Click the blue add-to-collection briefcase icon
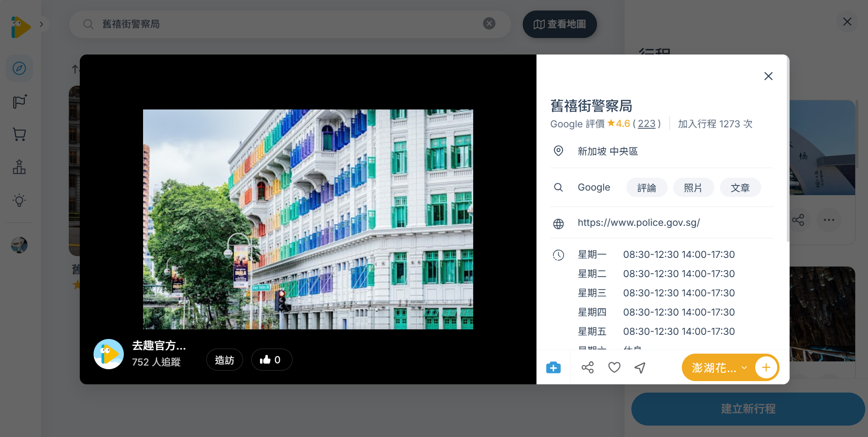The image size is (868, 437). point(553,367)
